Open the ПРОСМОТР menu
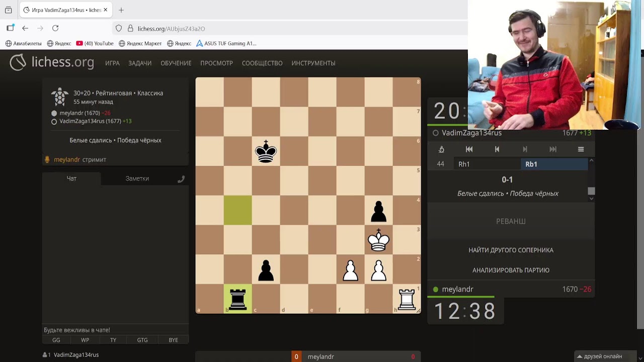 point(216,63)
